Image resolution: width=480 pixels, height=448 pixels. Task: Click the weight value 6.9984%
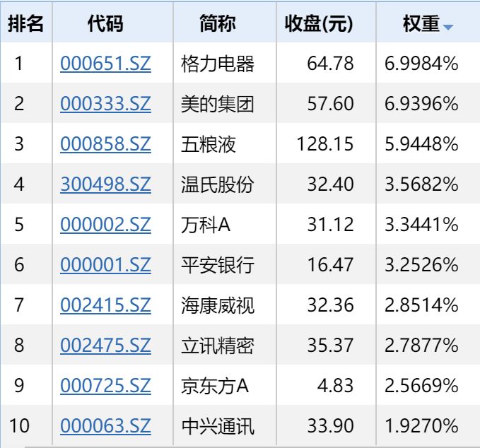point(421,64)
